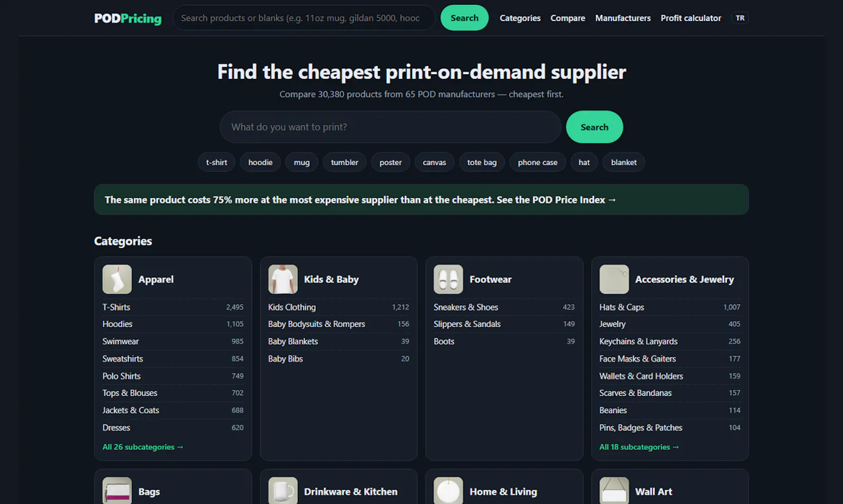
Task: Open the T-Shirts subcategory
Action: pos(173,307)
